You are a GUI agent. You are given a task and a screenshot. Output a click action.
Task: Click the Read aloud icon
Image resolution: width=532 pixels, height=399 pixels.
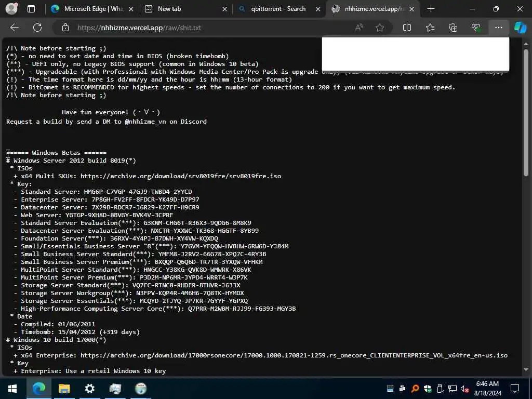click(359, 28)
